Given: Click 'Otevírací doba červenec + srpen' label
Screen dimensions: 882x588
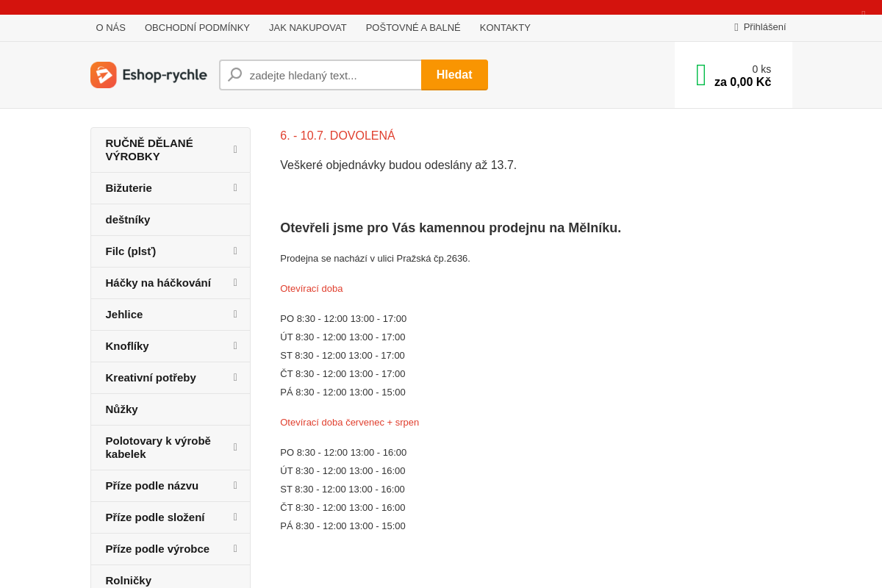Looking at the screenshot, I should tap(350, 423).
